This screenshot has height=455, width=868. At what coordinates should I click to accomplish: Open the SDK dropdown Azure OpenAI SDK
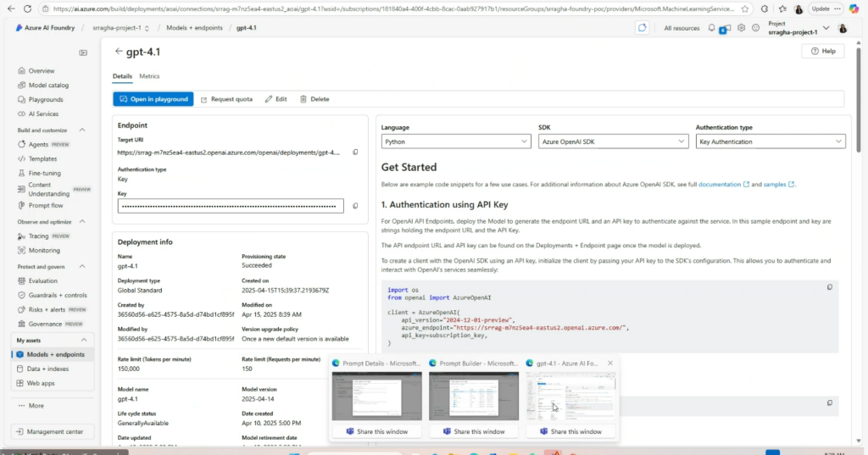point(614,141)
